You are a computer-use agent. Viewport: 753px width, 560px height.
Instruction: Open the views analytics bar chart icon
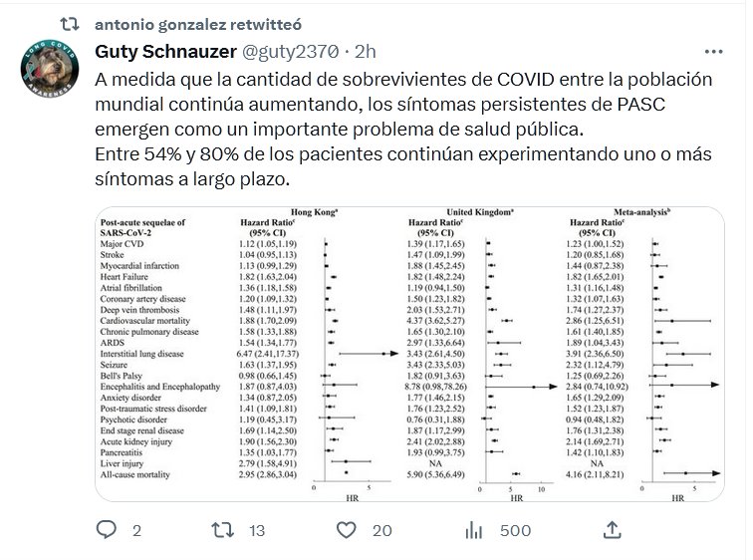point(475,531)
